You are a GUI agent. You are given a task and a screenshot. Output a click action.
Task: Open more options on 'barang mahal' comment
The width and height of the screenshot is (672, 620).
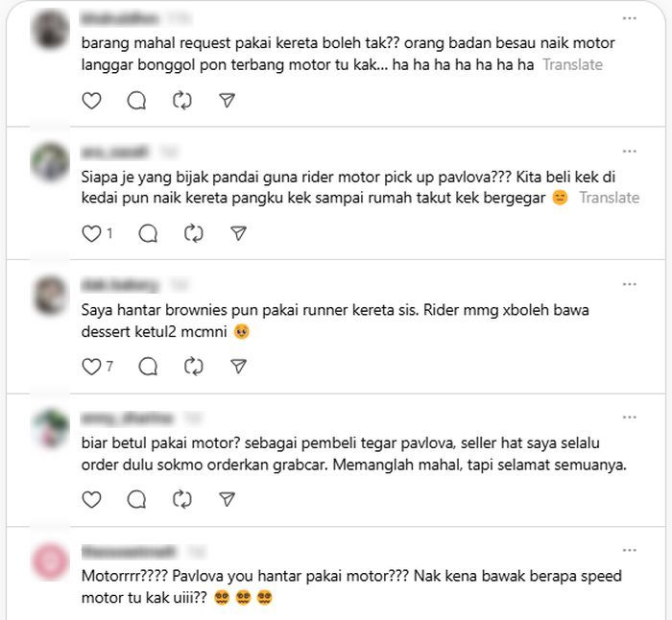click(629, 18)
